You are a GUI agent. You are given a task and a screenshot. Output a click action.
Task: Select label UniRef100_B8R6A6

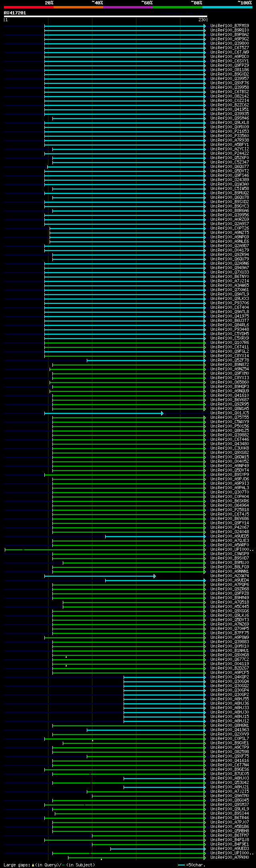click(x=230, y=211)
